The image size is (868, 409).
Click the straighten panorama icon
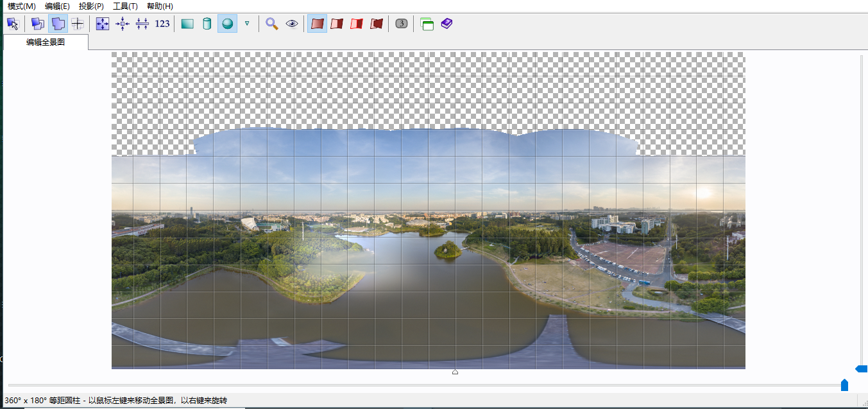coord(142,24)
